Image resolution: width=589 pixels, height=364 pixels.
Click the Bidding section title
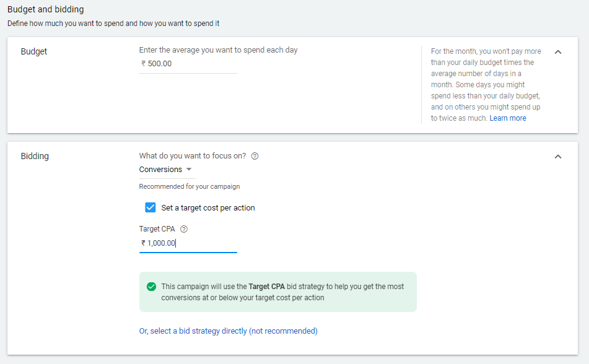tap(35, 156)
